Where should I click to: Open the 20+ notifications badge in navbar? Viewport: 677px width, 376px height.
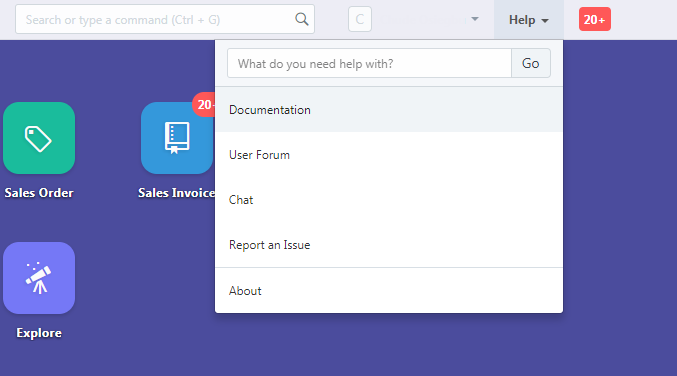595,19
